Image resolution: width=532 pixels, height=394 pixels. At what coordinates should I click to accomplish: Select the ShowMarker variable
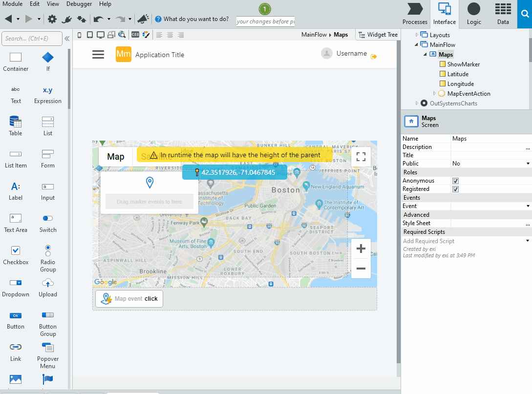pyautogui.click(x=459, y=64)
